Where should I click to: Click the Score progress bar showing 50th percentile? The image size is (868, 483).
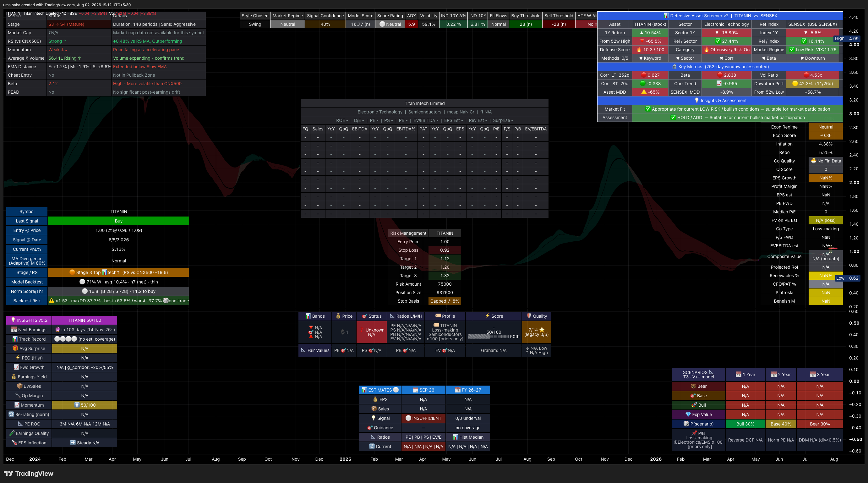[488, 336]
